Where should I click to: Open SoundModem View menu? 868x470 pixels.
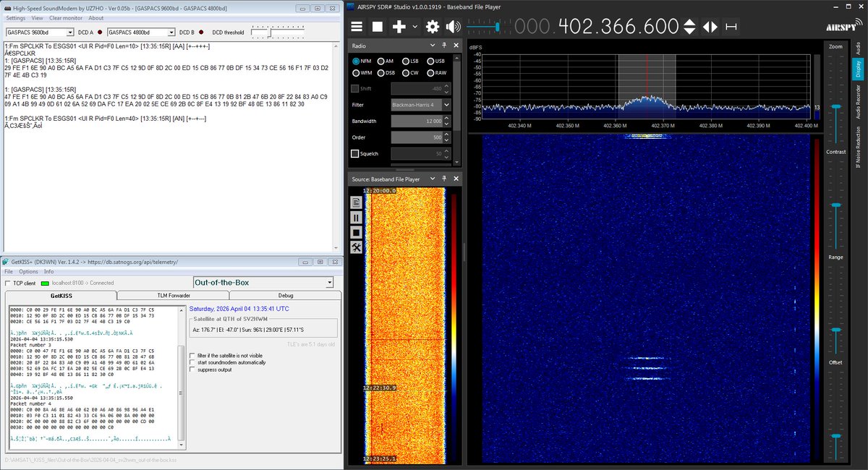pyautogui.click(x=37, y=18)
